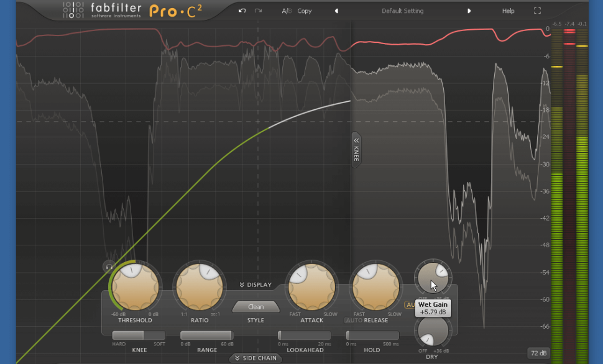
Task: Toggle the auto gain AU button
Action: point(410,305)
